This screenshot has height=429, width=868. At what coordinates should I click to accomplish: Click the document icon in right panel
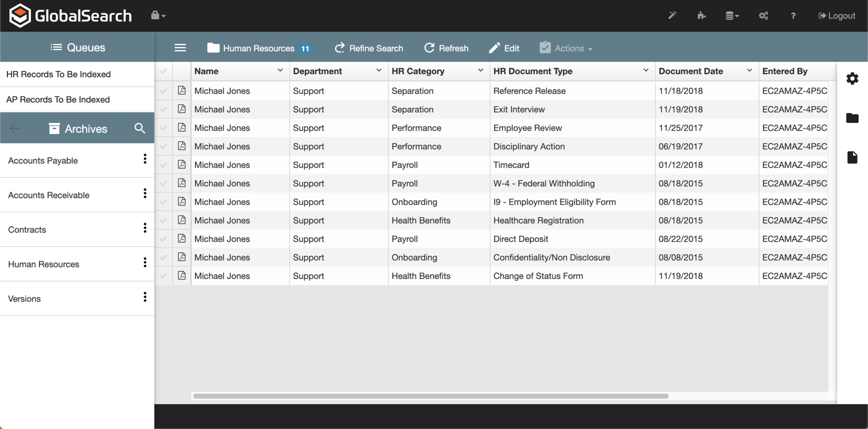coord(852,157)
